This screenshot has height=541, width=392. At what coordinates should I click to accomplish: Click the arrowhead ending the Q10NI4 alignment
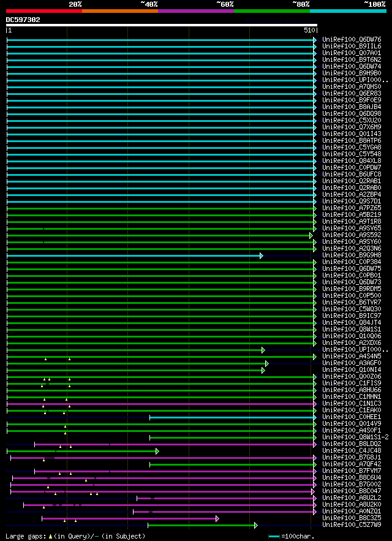point(263,370)
